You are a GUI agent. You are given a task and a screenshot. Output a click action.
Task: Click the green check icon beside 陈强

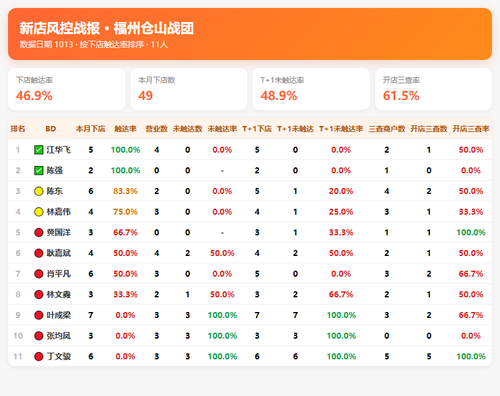pyautogui.click(x=39, y=171)
